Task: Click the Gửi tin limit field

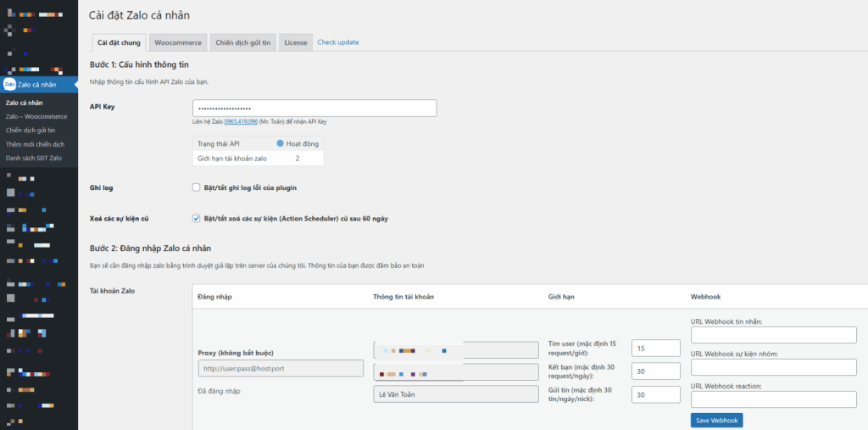Action: coord(656,395)
